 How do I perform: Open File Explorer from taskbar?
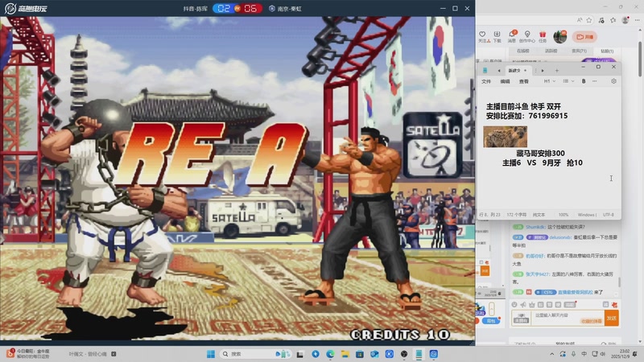(345, 354)
